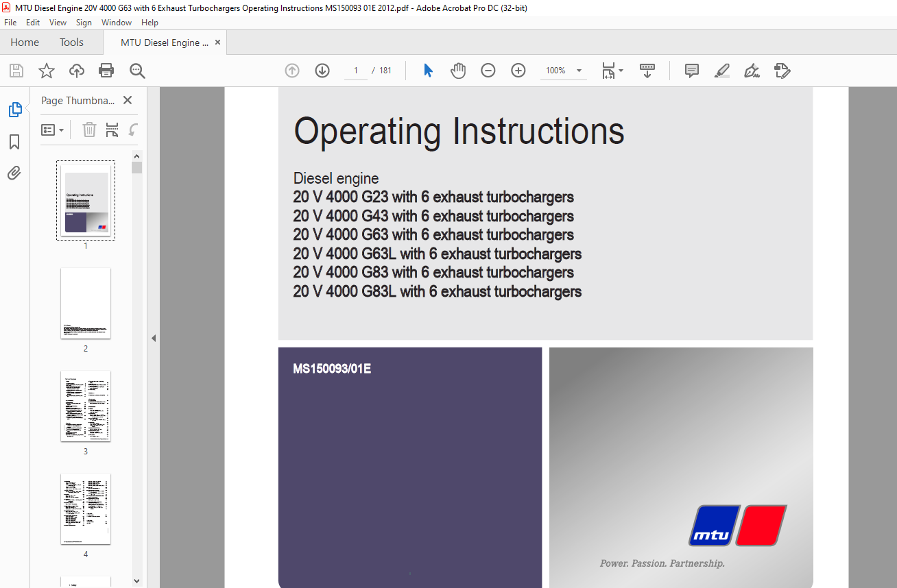Select the Highlight text tool
This screenshot has width=897, height=588.
click(x=721, y=71)
